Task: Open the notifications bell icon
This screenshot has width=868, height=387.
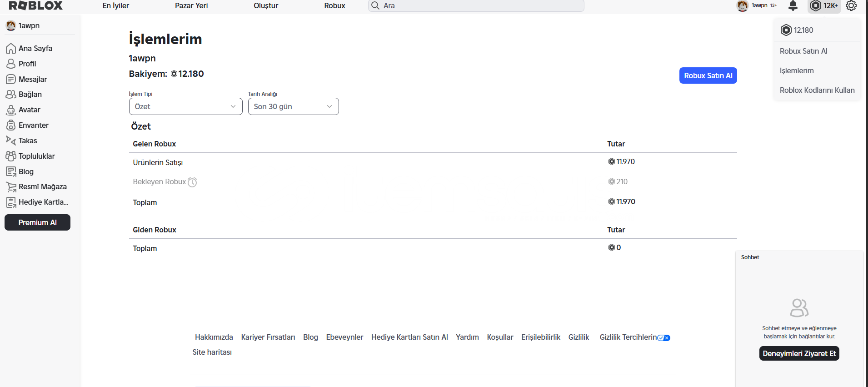Action: click(x=793, y=5)
